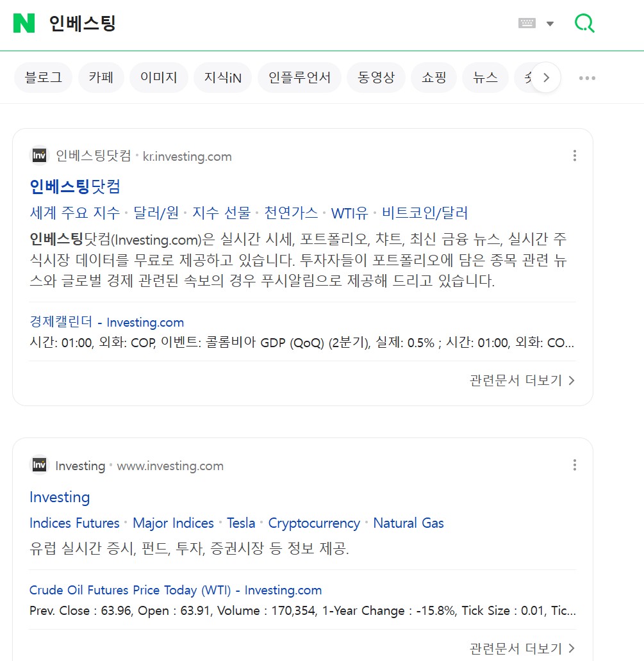
Task: Expand the search history dropdown arrow
Action: (x=550, y=24)
